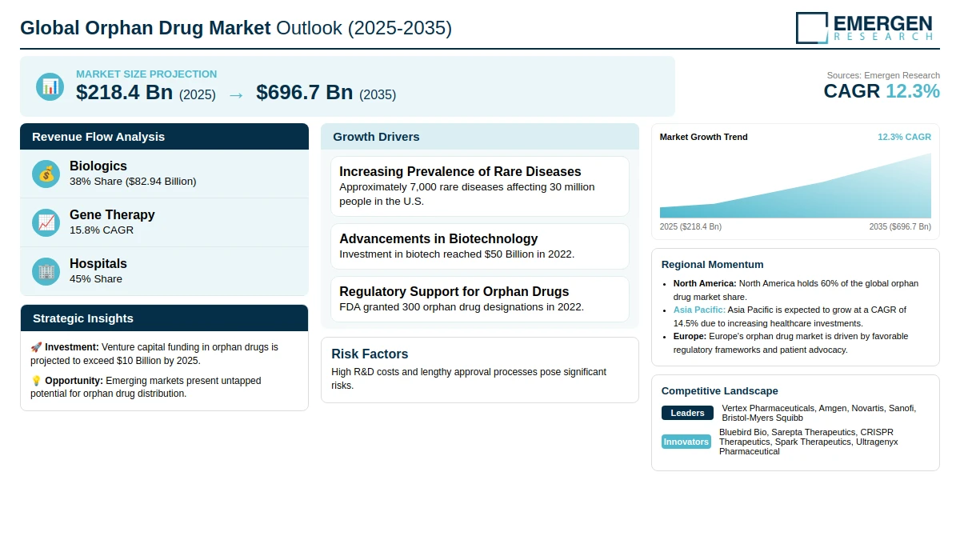Click the Risk Factors heading
Viewport: 960px width, 560px height.
tap(370, 354)
